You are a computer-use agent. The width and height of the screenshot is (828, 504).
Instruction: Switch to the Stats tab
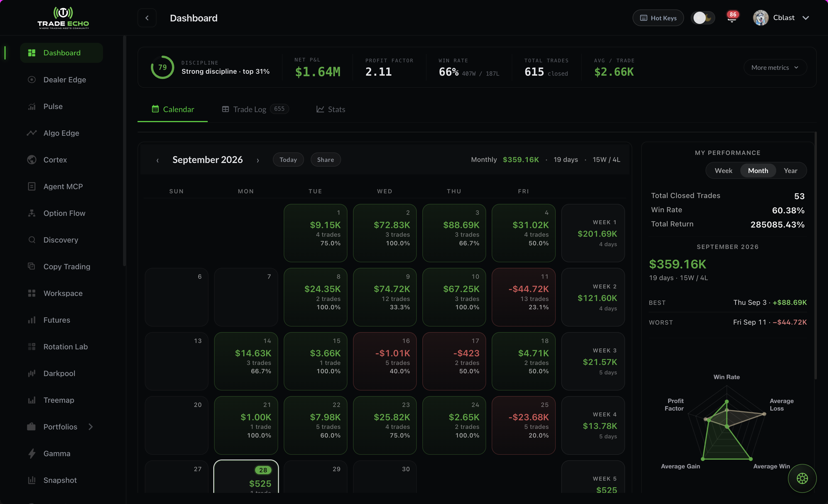(331, 109)
